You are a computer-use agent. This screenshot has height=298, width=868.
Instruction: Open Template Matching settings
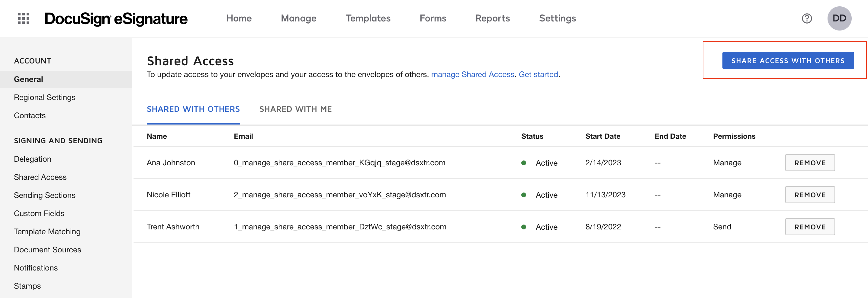(47, 232)
